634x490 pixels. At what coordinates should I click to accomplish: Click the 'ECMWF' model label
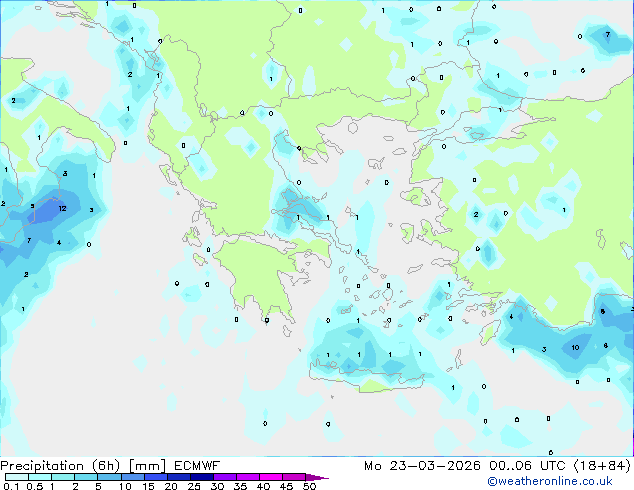tap(197, 466)
